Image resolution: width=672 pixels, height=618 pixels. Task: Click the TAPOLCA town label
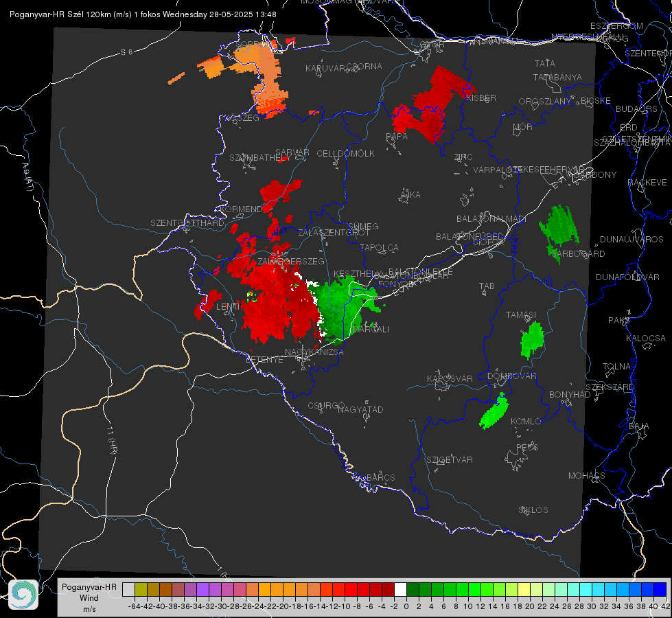coord(379,247)
